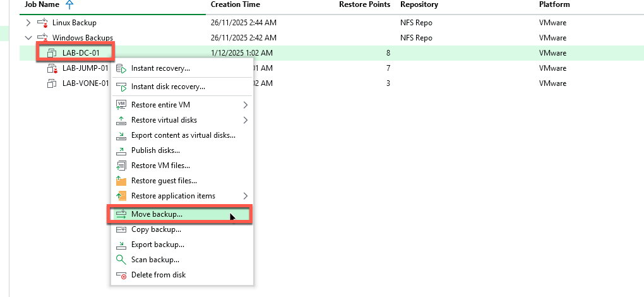
Task: Click the Instant recovery menu icon
Action: [x=121, y=68]
